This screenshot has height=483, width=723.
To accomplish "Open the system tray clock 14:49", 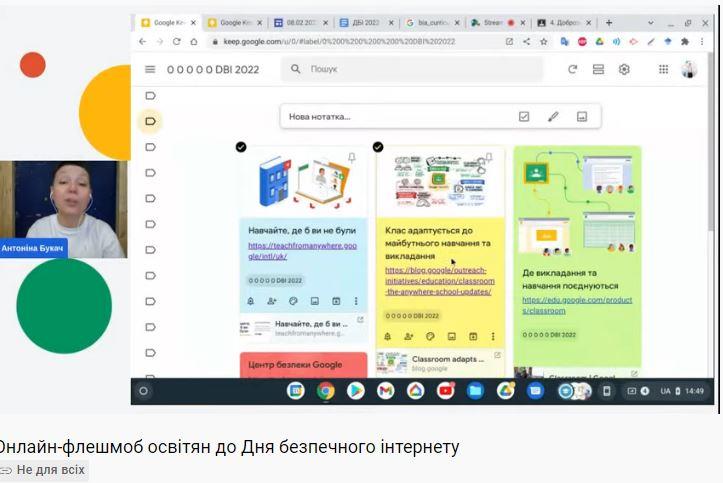I will (x=694, y=391).
